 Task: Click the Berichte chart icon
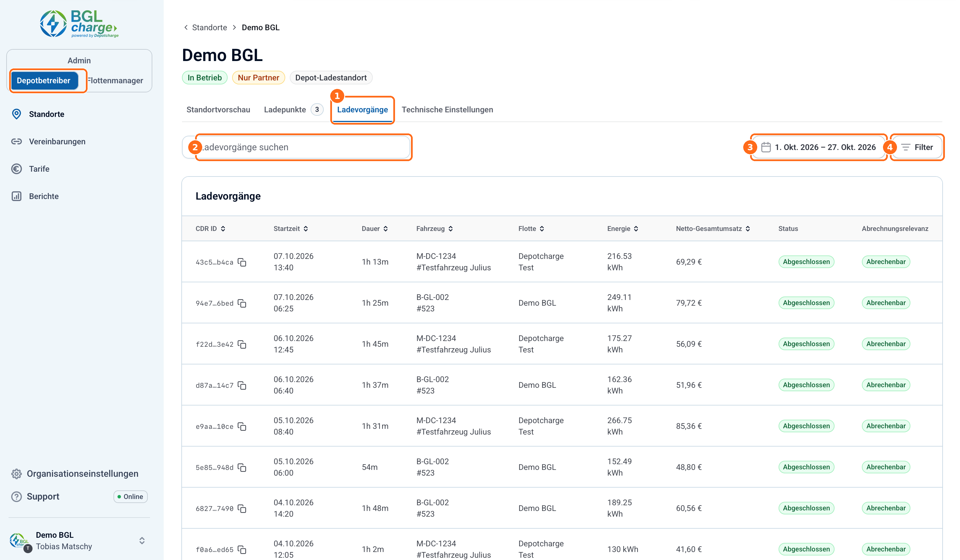[16, 196]
